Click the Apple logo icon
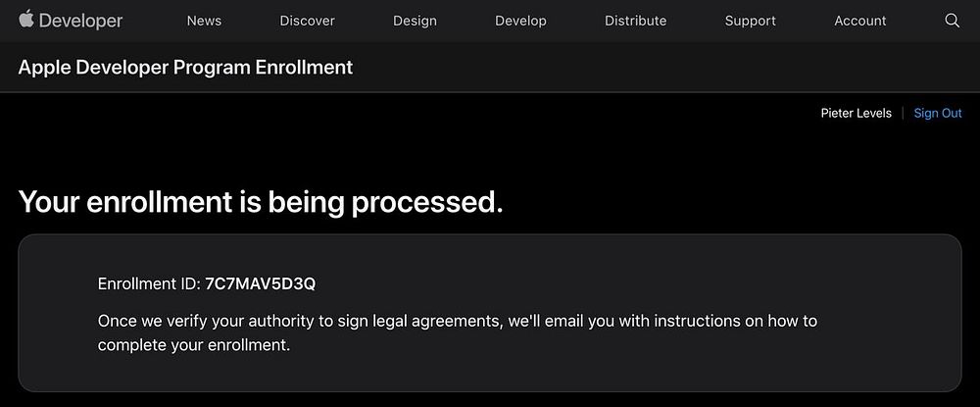Screen dimensions: 980x407 pyautogui.click(x=26, y=19)
